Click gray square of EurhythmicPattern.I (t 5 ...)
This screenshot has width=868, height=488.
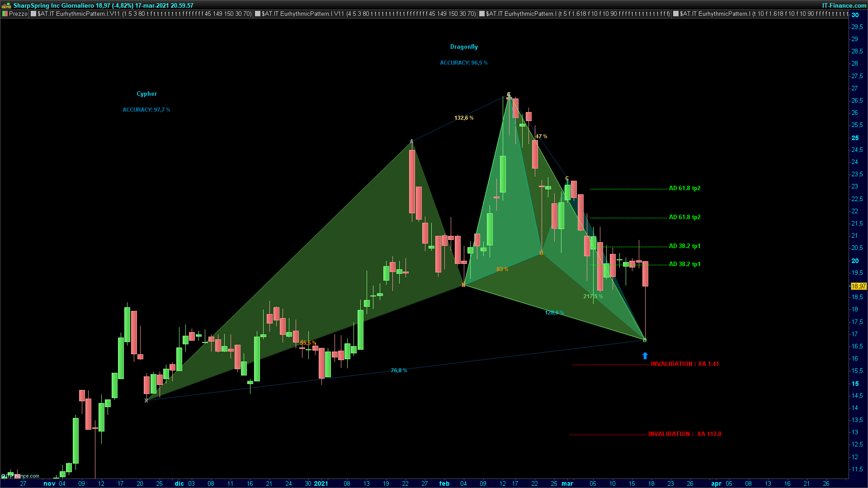click(x=482, y=14)
